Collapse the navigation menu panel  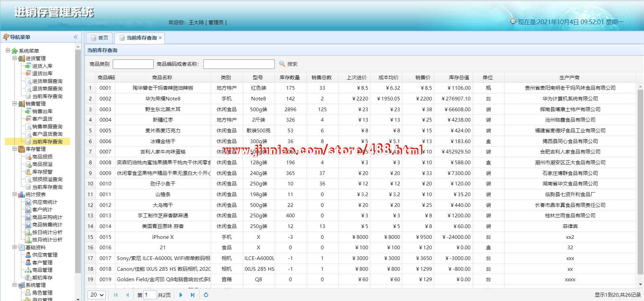[x=76, y=37]
